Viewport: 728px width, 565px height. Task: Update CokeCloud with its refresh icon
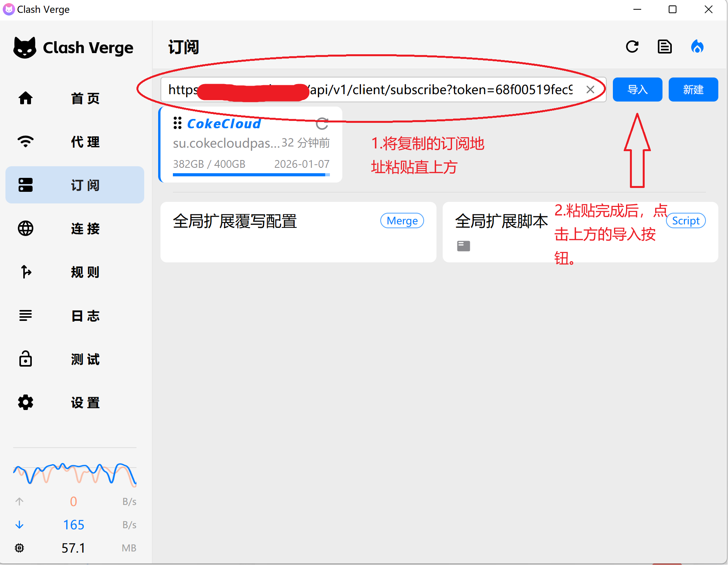click(x=322, y=124)
